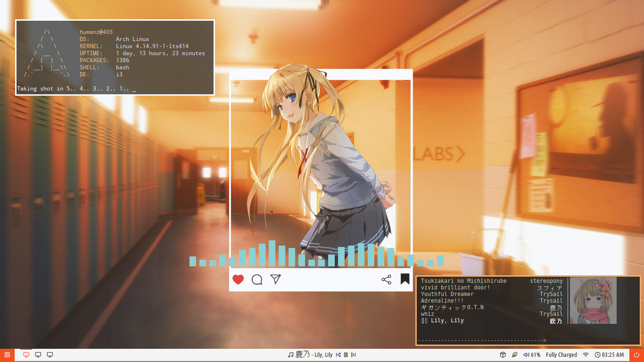The image size is (644, 362).
Task: Select whiz in playlist
Action: click(428, 314)
